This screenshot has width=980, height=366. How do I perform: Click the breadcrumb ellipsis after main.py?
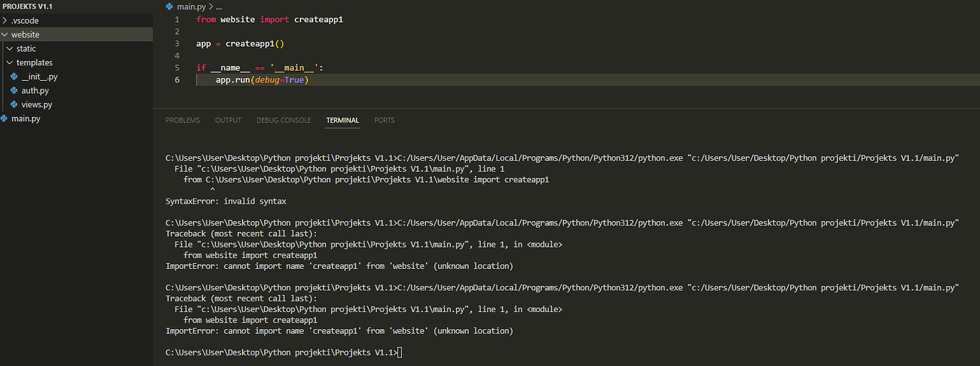(219, 6)
